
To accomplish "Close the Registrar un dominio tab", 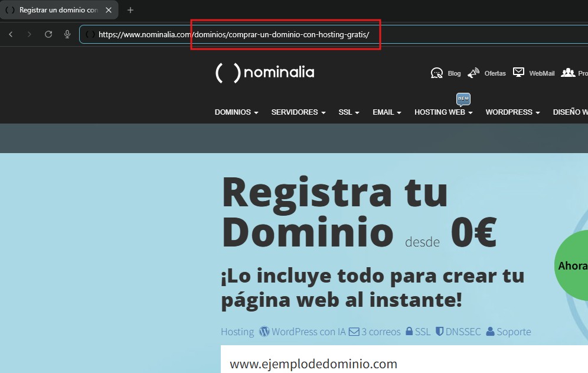I will pos(109,10).
